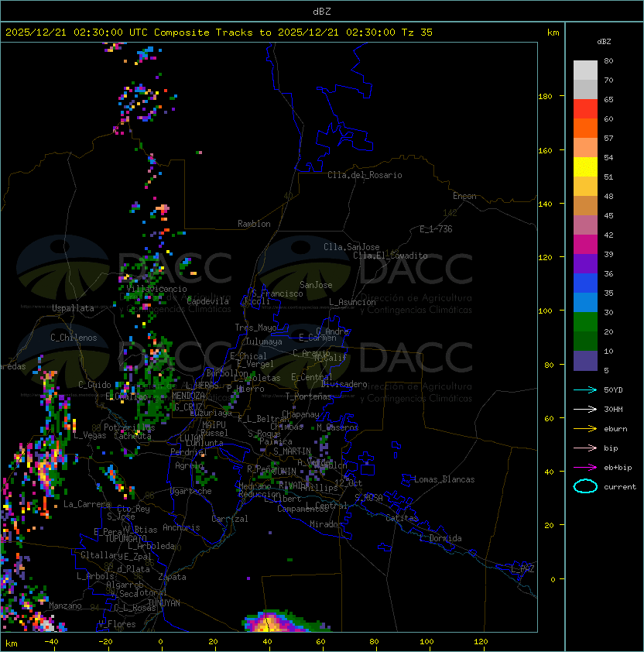644x652 pixels.
Task: Click the SanJose label near L_Asuncion
Action: point(316,285)
